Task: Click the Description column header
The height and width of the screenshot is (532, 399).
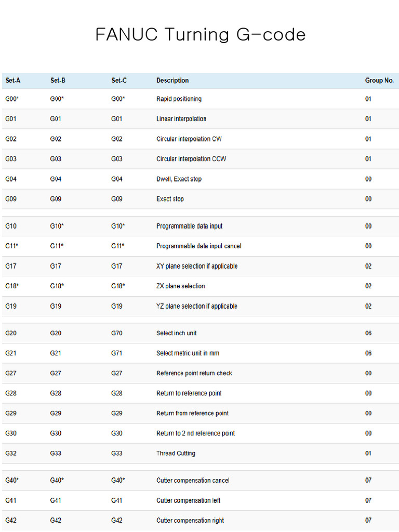Action: 172,81
